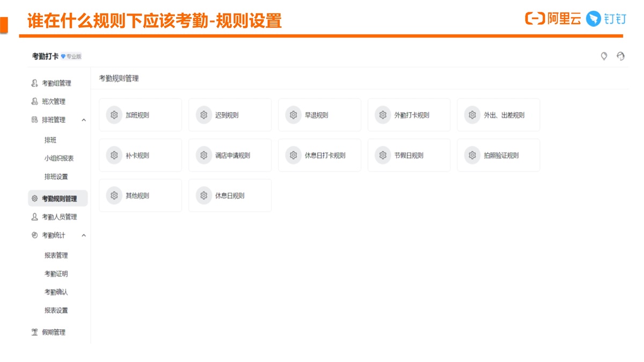644x362 pixels.
Task: Click the gear icon on 拍照验证规则
Action: coord(472,156)
